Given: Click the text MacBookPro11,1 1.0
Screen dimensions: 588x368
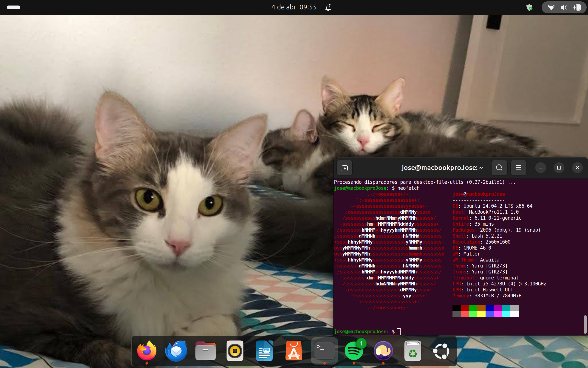Looking at the screenshot, I should pos(494,212).
